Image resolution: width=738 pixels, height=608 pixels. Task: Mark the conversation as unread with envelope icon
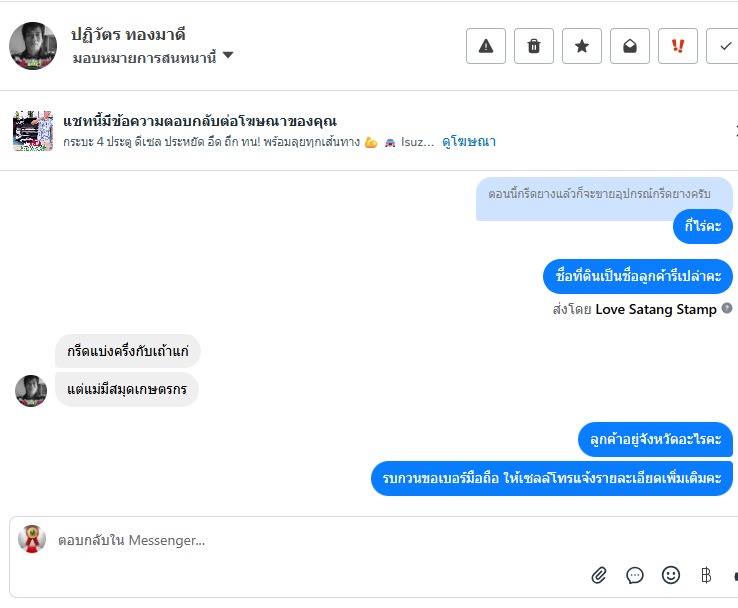pyautogui.click(x=630, y=46)
